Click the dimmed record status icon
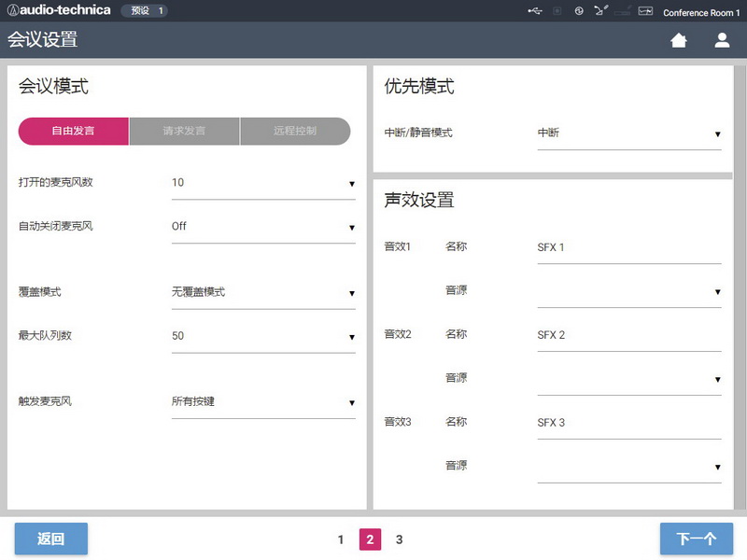 [557, 11]
